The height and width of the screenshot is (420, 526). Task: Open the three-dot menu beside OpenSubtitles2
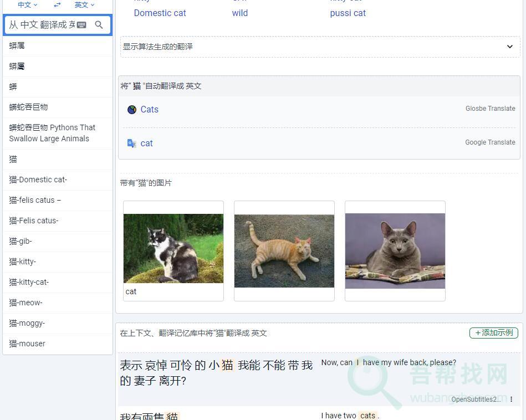[511, 399]
